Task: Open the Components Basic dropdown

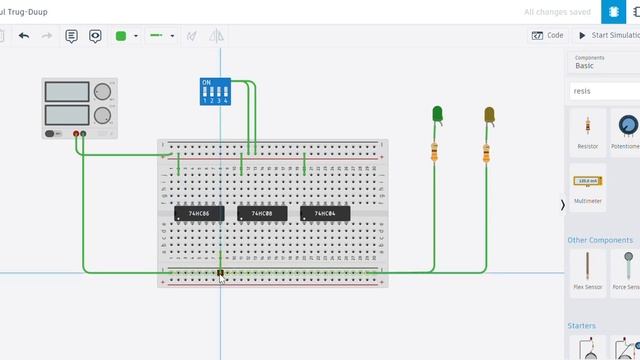Action: tap(604, 62)
